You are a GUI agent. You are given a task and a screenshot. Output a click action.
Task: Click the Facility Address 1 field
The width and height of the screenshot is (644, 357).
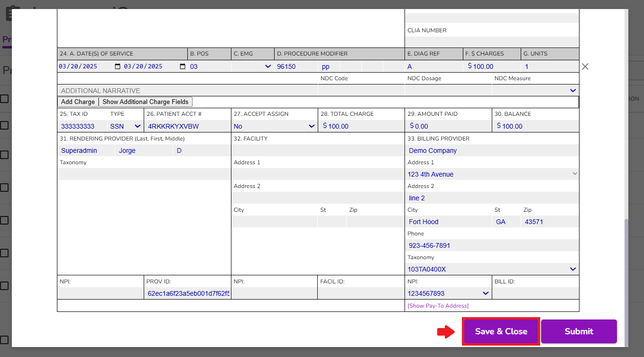(318, 174)
